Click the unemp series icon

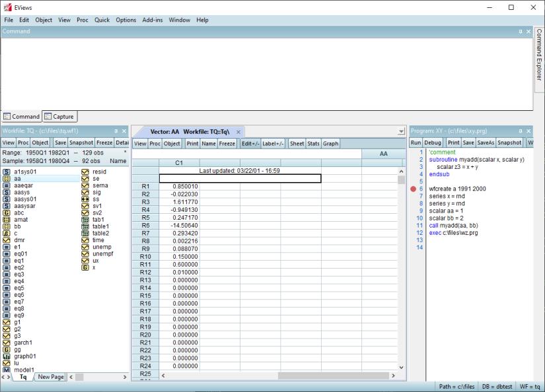(x=85, y=247)
